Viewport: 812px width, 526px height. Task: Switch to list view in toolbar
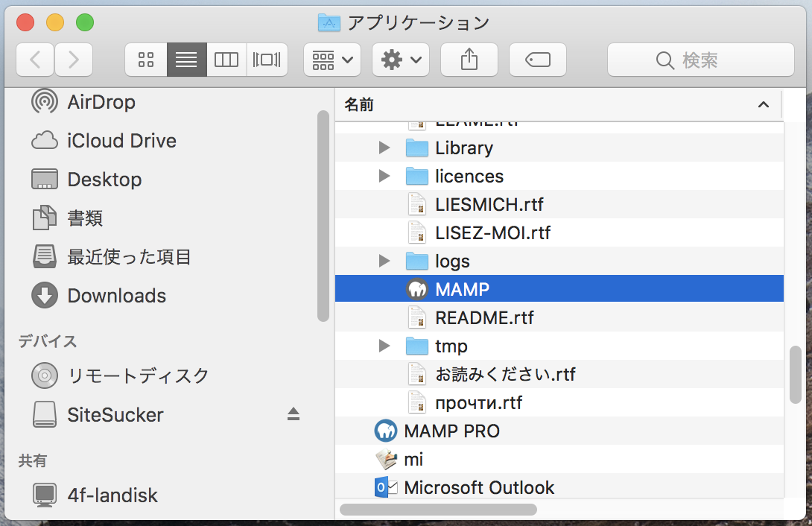(x=186, y=60)
